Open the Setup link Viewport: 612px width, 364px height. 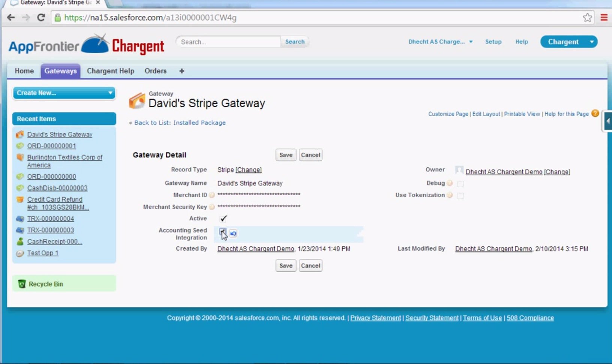[493, 42]
